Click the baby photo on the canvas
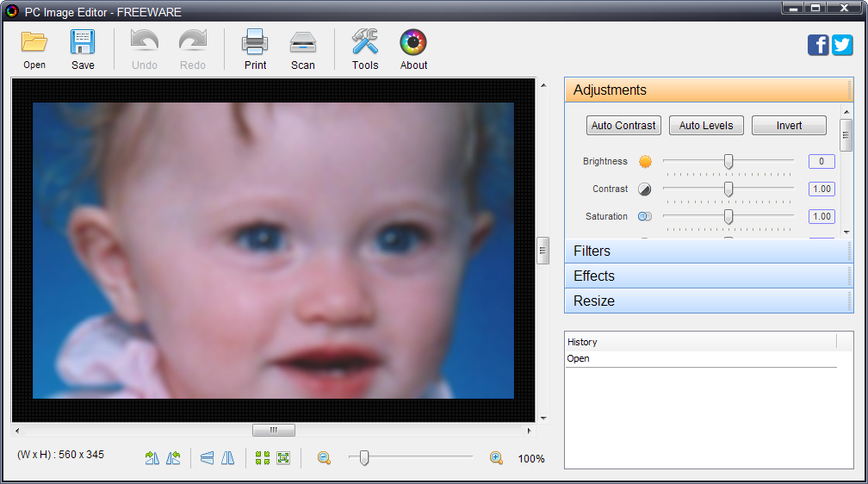 coord(274,251)
